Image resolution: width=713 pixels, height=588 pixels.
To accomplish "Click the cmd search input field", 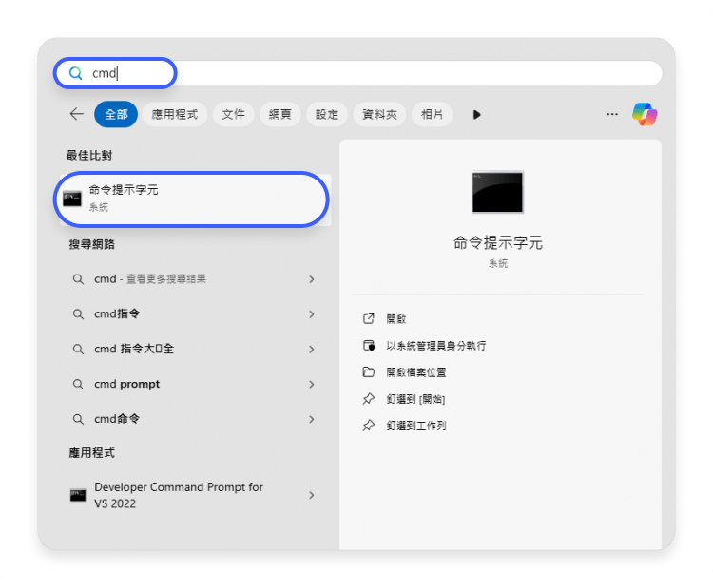I will point(380,73).
